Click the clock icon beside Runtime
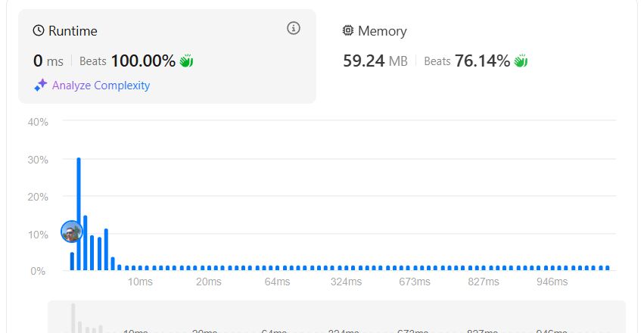 pyautogui.click(x=39, y=30)
